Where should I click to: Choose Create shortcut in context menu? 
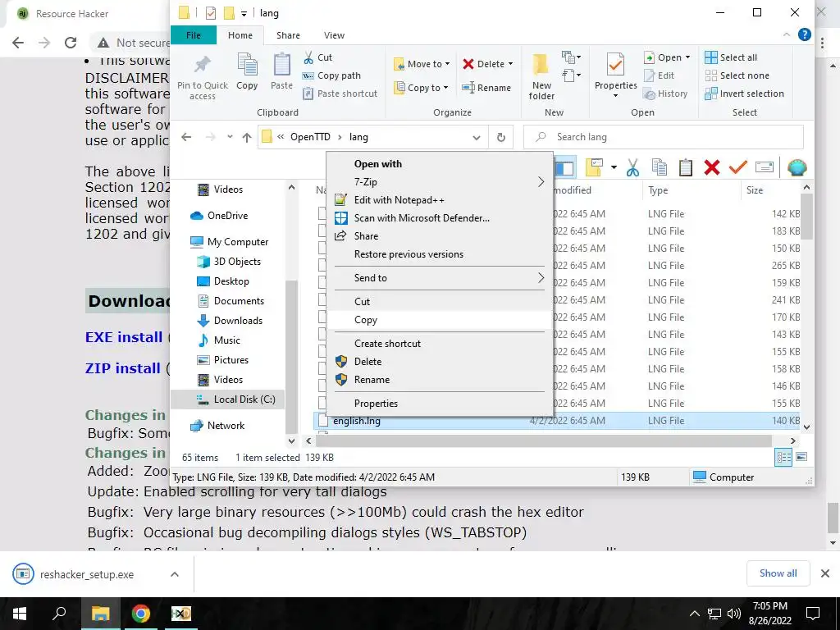point(440,344)
